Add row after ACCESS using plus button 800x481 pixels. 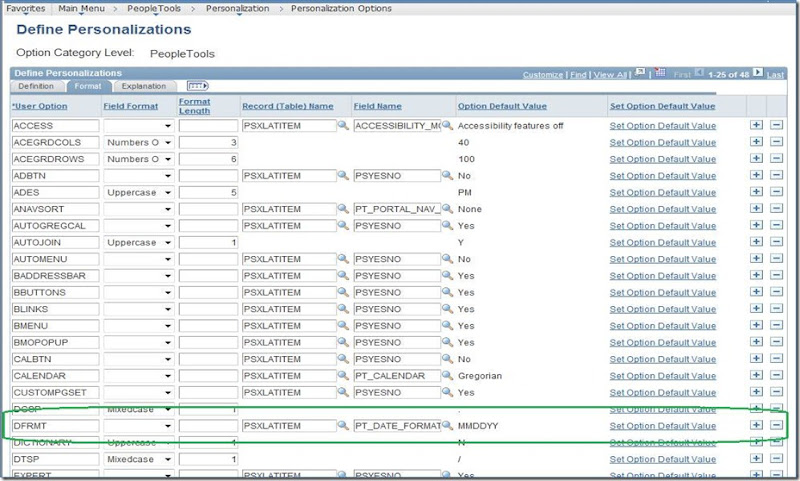(756, 126)
